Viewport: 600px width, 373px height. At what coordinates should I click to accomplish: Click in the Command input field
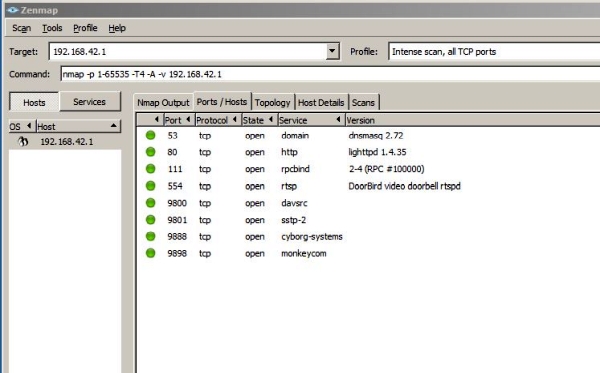(330, 74)
